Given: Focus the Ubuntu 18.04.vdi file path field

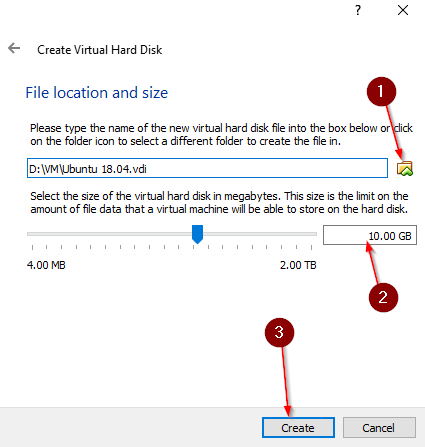Looking at the screenshot, I should (x=207, y=168).
